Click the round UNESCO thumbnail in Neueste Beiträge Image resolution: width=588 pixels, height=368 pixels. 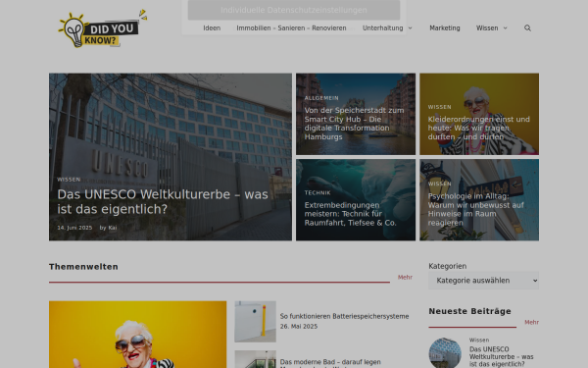[x=445, y=352]
